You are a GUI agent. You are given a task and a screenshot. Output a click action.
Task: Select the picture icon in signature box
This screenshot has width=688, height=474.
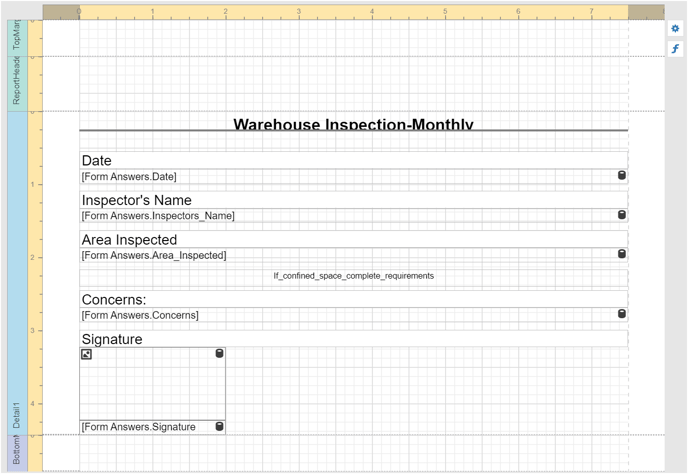tap(86, 354)
